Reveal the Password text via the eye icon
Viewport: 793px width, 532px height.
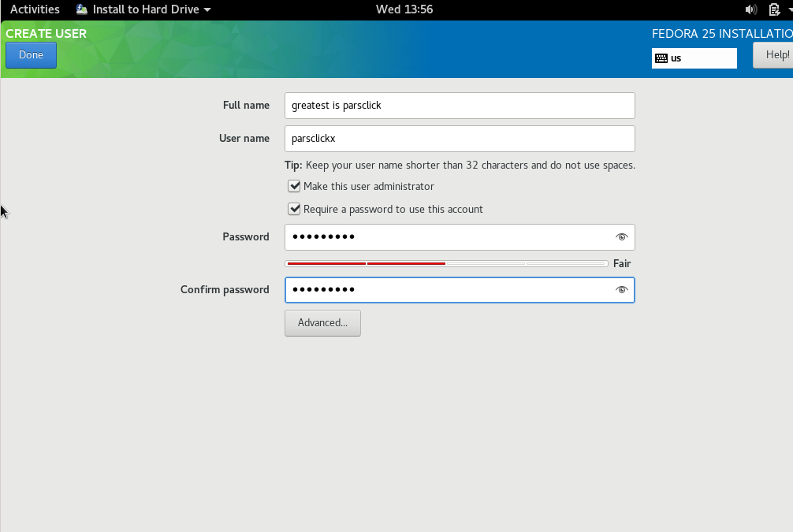click(621, 236)
